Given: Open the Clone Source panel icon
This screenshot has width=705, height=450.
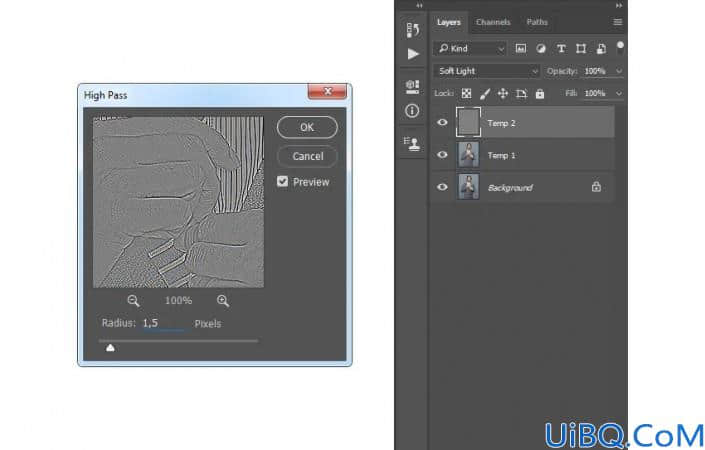Looking at the screenshot, I should pos(412,143).
